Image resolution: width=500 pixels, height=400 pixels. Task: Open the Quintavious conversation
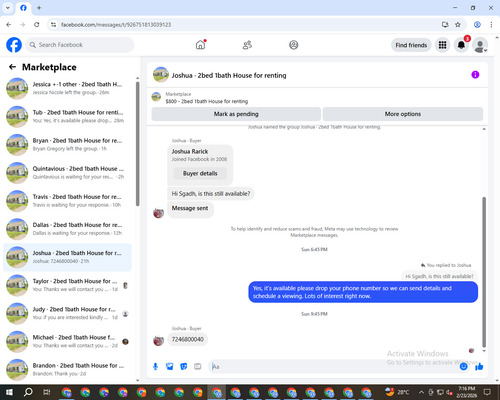67,173
